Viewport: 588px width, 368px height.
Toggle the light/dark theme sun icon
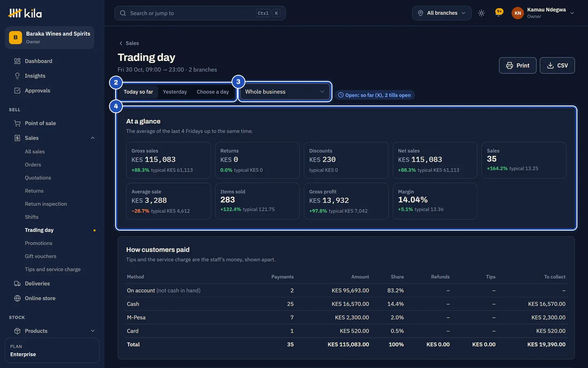(x=481, y=13)
